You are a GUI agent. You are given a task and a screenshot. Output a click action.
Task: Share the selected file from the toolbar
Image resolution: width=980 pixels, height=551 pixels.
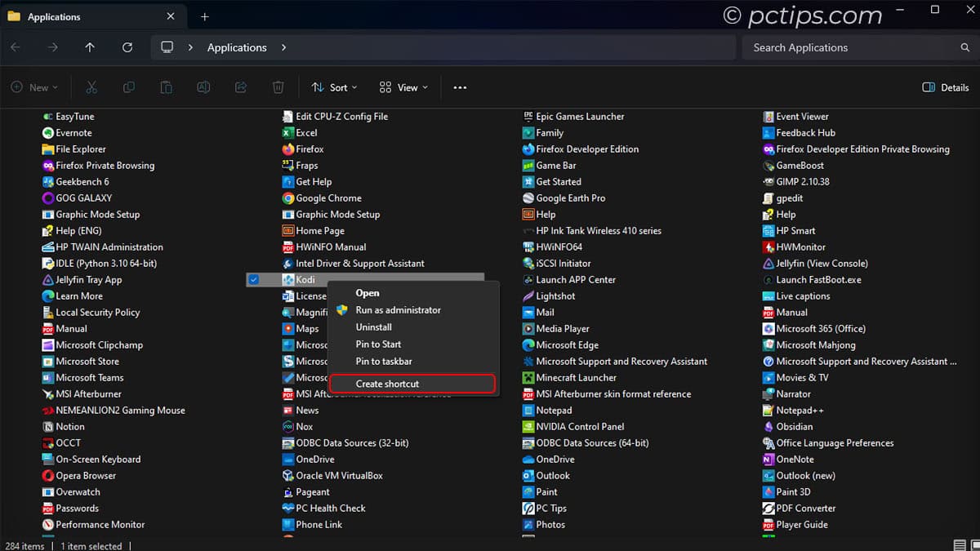coord(240,87)
